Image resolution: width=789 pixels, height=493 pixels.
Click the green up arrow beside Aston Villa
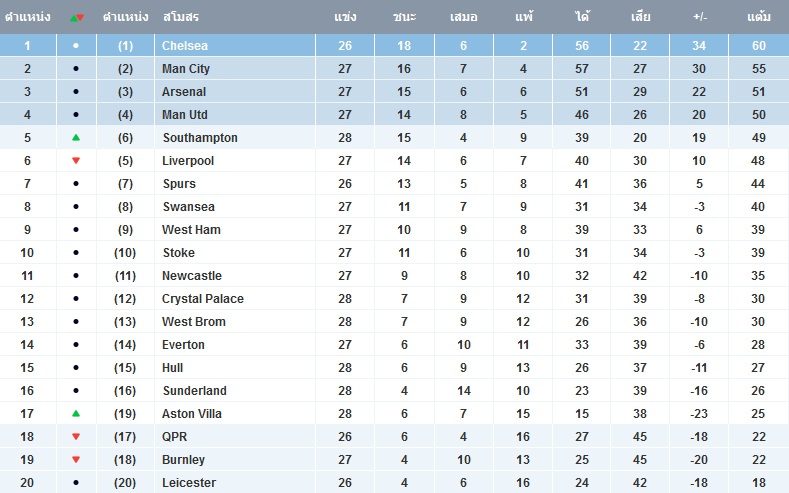pyautogui.click(x=76, y=414)
